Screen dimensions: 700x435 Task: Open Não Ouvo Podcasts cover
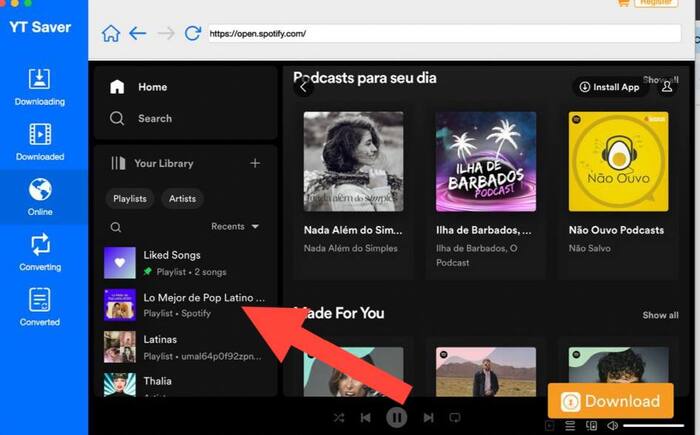(618, 162)
